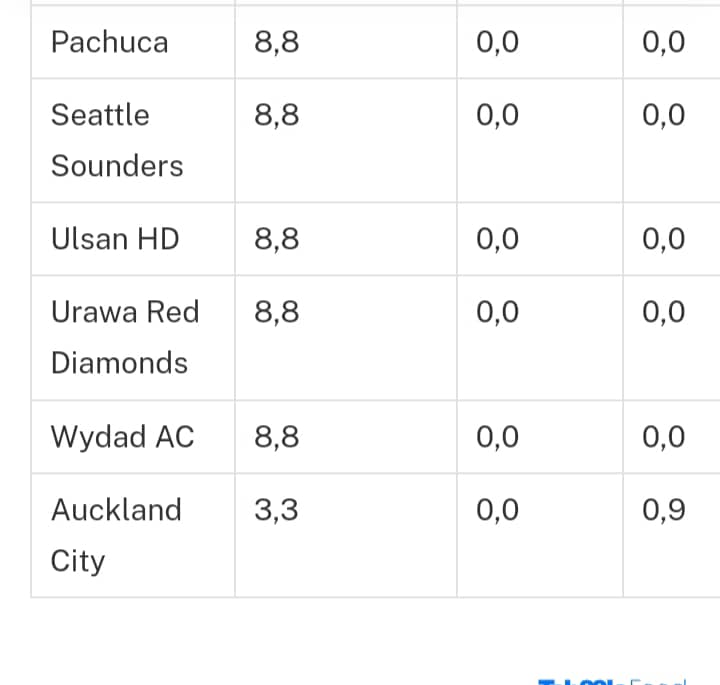This screenshot has height=685, width=720.
Task: Select the 8,8 value in Pachuca row
Action: pyautogui.click(x=276, y=42)
